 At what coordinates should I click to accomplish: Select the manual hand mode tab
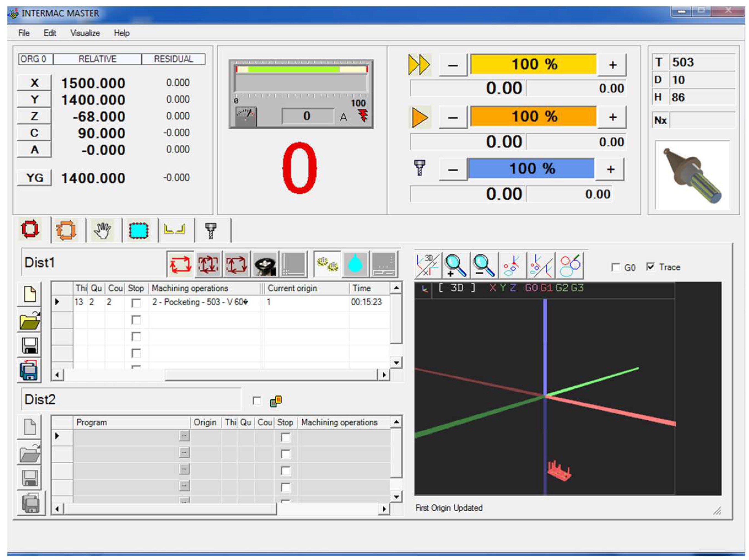tap(102, 231)
